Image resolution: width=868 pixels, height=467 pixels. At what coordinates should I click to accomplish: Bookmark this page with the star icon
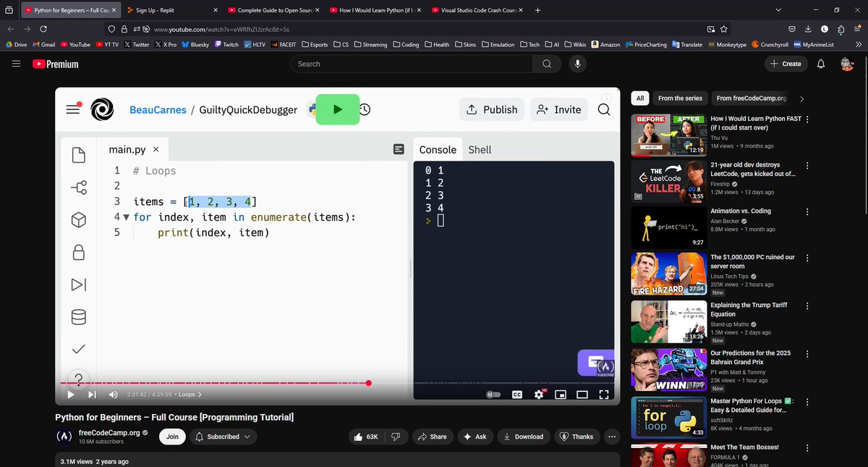click(x=724, y=29)
